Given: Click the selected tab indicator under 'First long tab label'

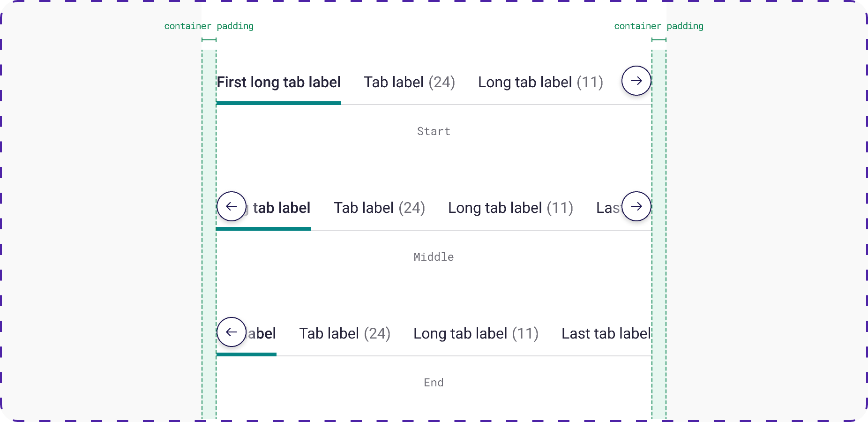Looking at the screenshot, I should point(278,103).
